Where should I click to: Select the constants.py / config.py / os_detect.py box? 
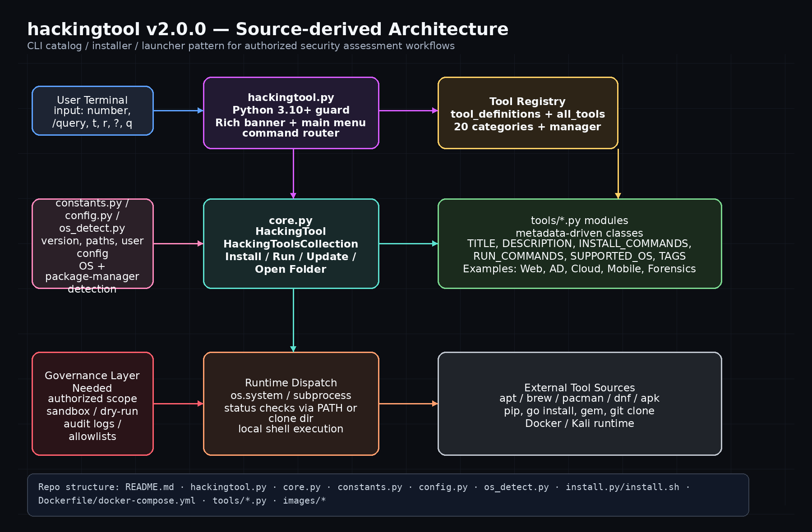[x=92, y=243]
